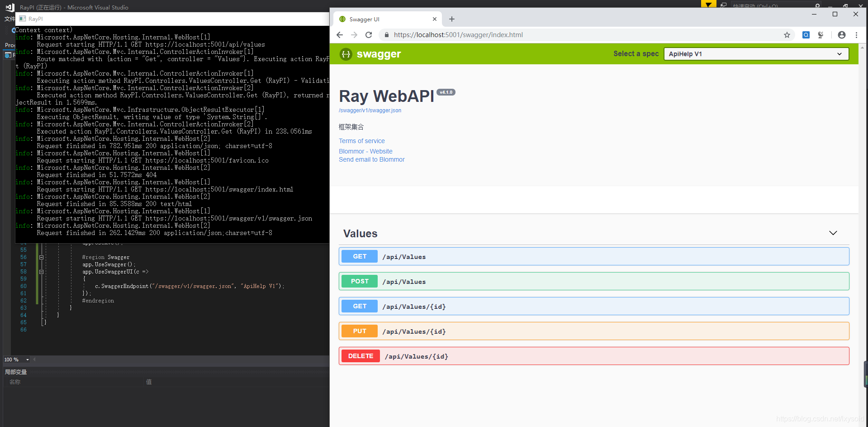868x427 pixels.
Task: Click the yellow notification filter flag
Action: pos(708,5)
